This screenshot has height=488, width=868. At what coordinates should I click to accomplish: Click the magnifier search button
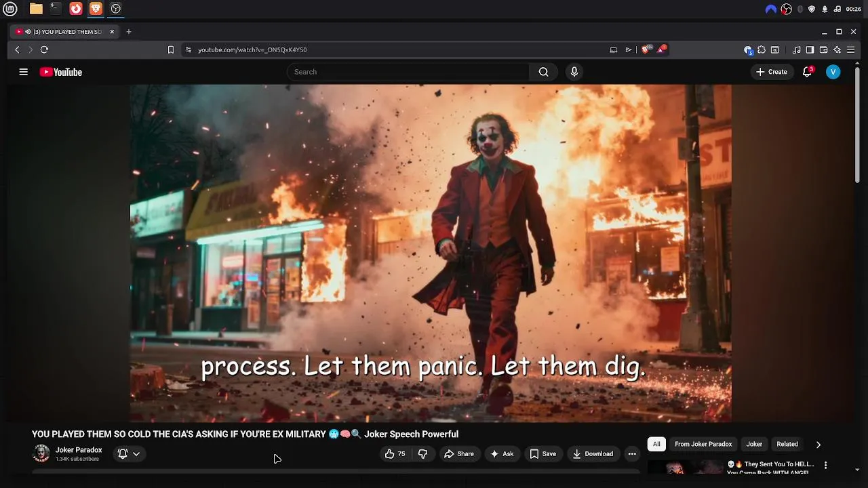[x=543, y=72]
